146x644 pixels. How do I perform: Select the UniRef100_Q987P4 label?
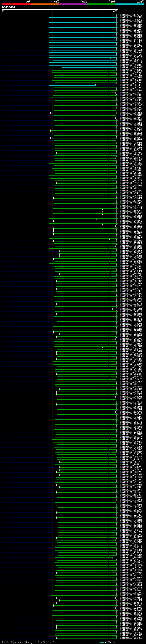131,198
